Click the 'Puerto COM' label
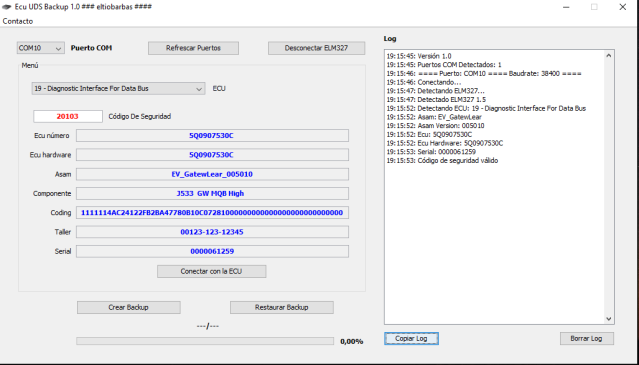 click(x=91, y=48)
